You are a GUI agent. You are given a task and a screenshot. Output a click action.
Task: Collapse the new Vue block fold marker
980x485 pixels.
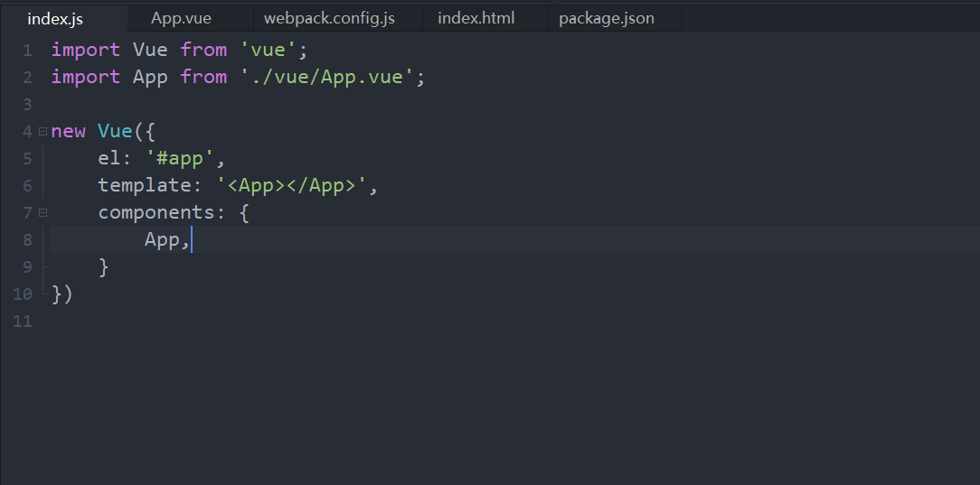42,132
